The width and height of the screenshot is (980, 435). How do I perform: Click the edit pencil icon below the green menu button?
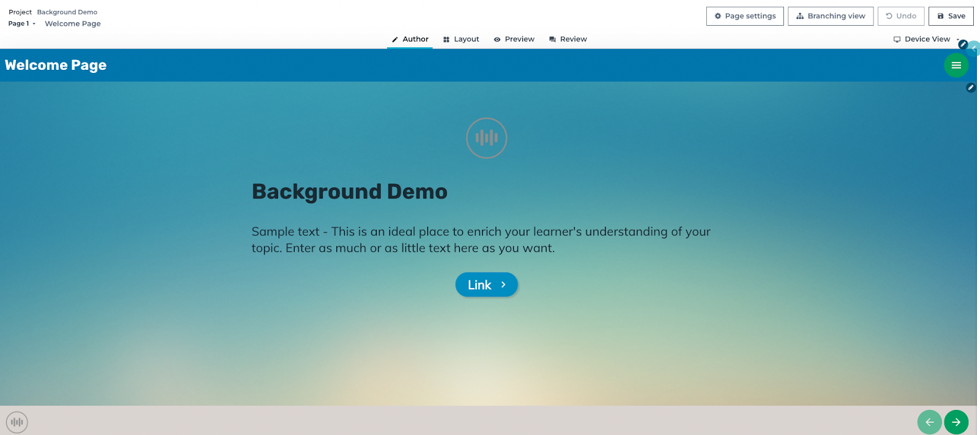click(x=970, y=88)
